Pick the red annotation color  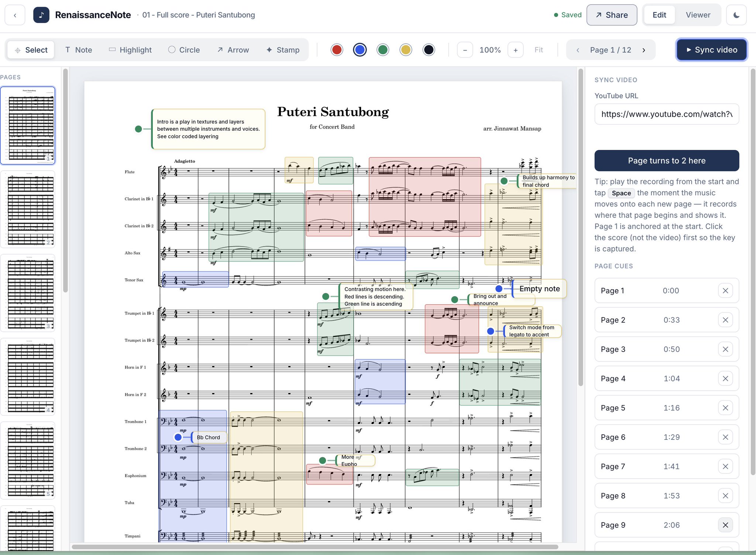[337, 50]
